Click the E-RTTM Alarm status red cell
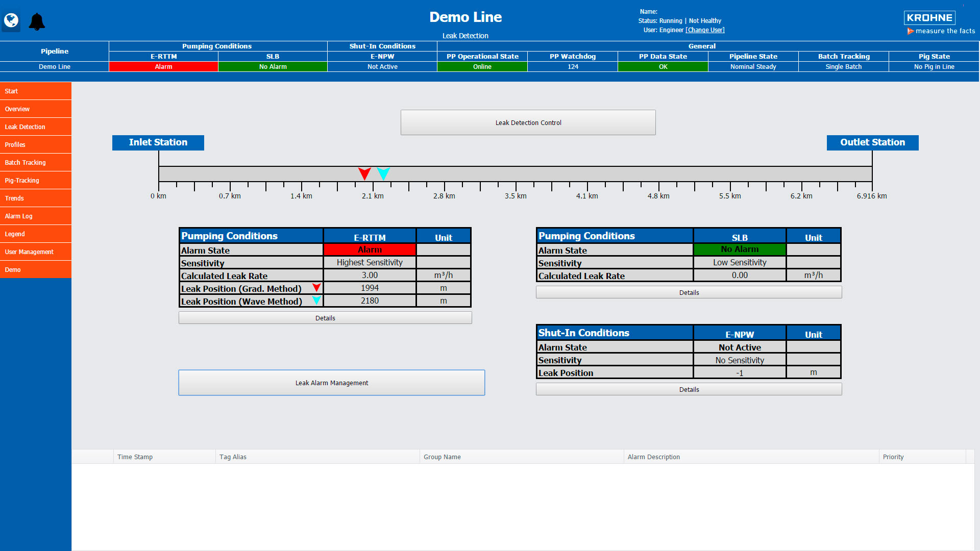Image resolution: width=980 pixels, height=551 pixels. pyautogui.click(x=163, y=66)
